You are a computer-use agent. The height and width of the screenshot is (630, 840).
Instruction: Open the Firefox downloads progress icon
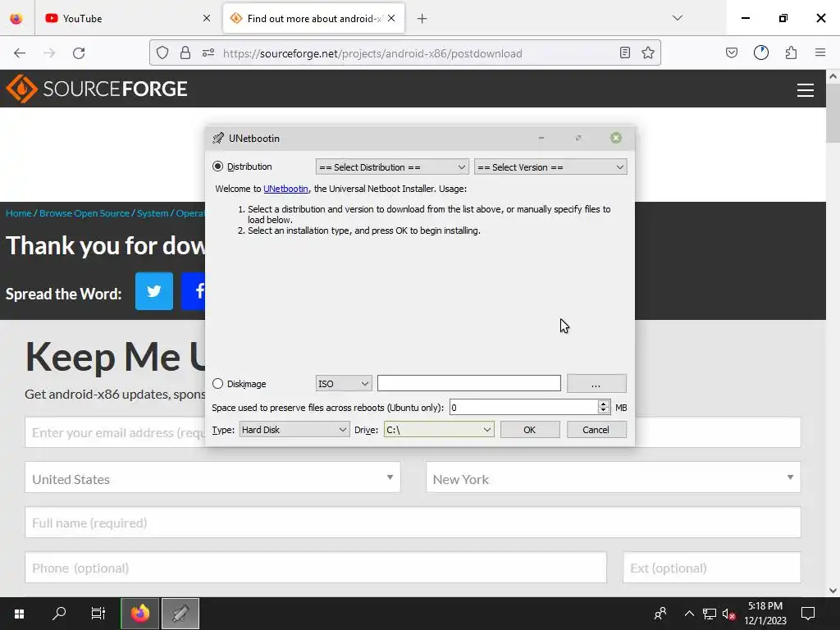click(761, 53)
